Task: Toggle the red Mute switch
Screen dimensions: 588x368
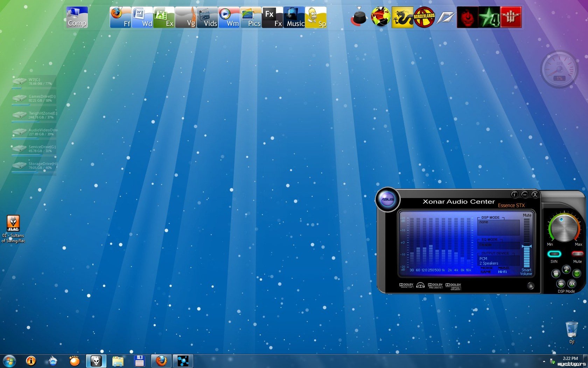Action: coord(577,254)
